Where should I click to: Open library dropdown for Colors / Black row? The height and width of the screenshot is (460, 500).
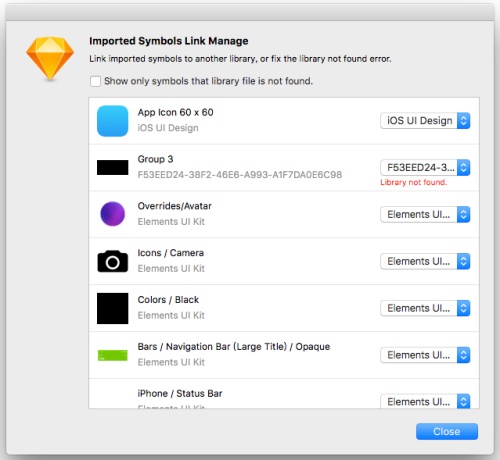[x=425, y=308]
